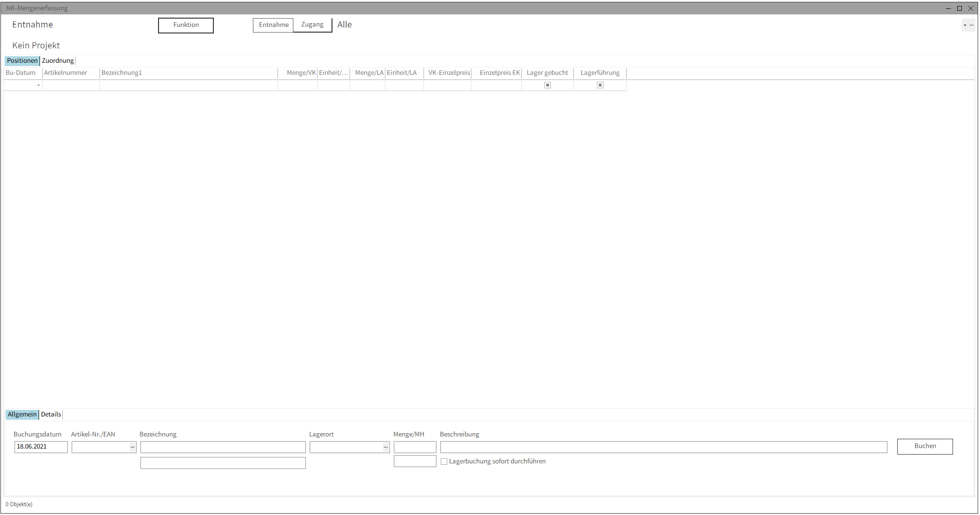980x515 pixels.
Task: Sort by the Bezeichnung1 column header
Action: (x=189, y=73)
